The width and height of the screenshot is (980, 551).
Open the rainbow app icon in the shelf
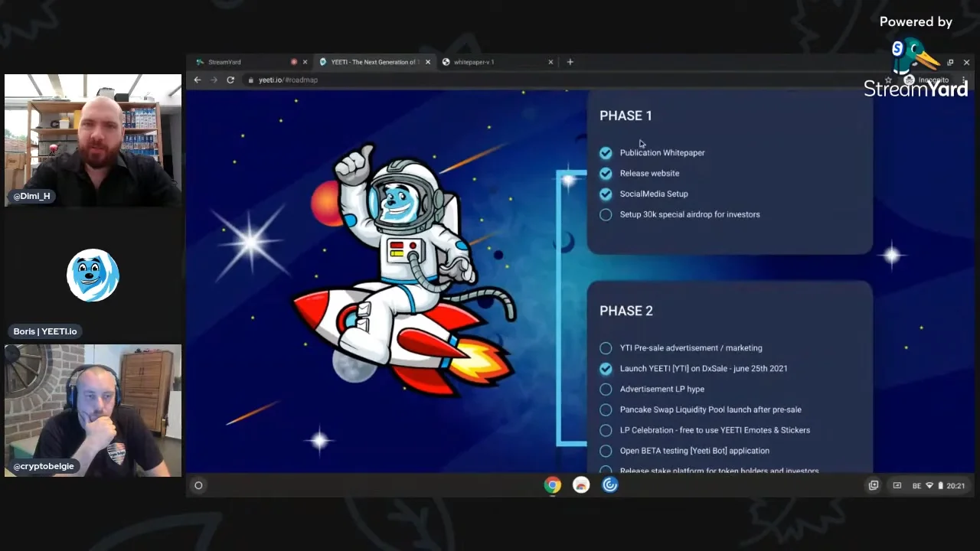coord(581,485)
